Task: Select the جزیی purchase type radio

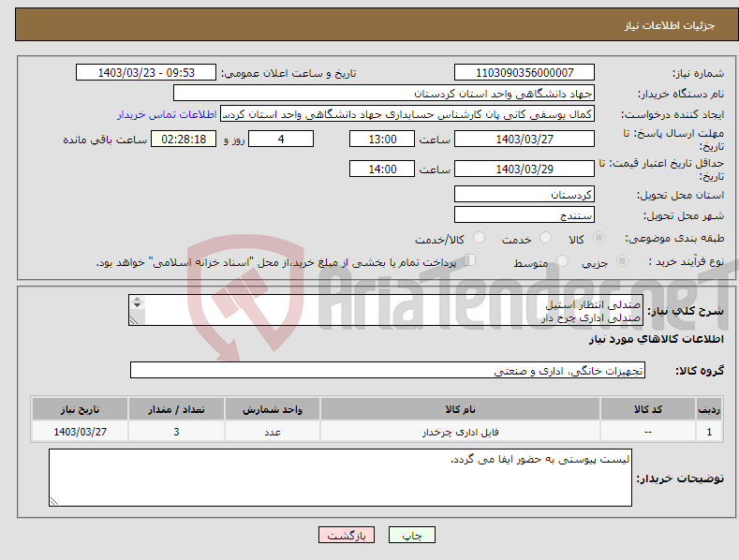Action: coord(622,260)
